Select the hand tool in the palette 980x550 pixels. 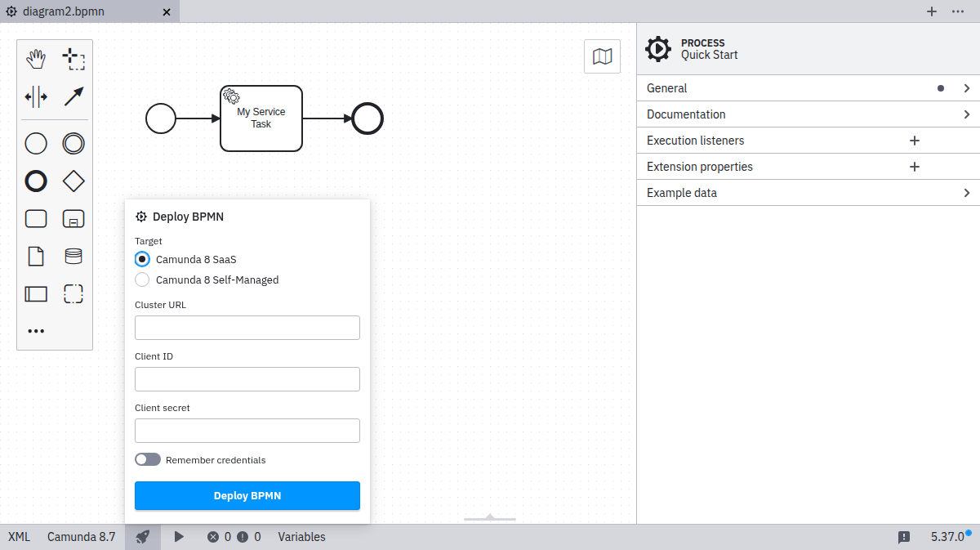pos(36,58)
